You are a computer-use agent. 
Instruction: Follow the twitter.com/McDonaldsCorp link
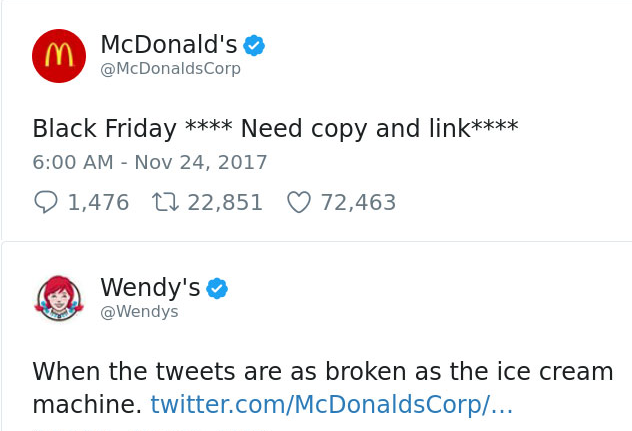(x=331, y=405)
